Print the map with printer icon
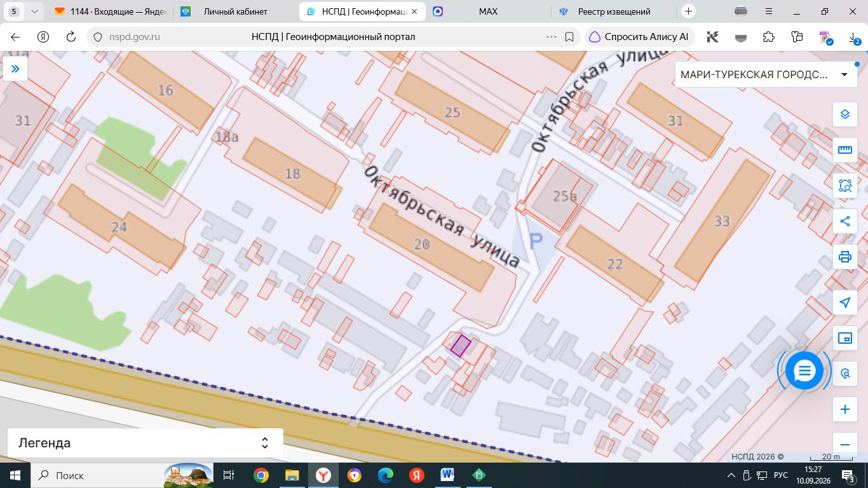 845,257
